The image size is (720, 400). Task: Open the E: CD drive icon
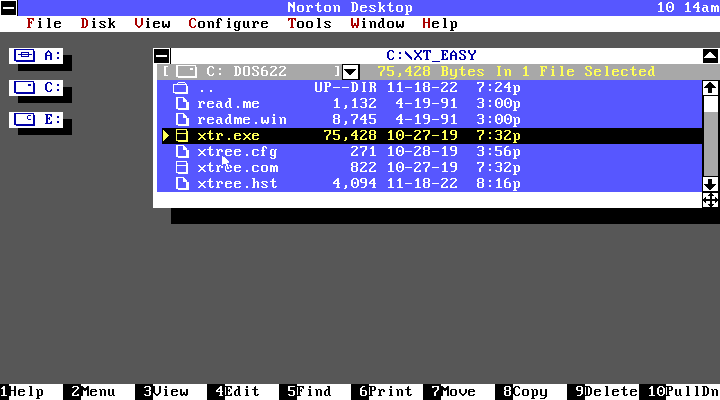[36, 119]
